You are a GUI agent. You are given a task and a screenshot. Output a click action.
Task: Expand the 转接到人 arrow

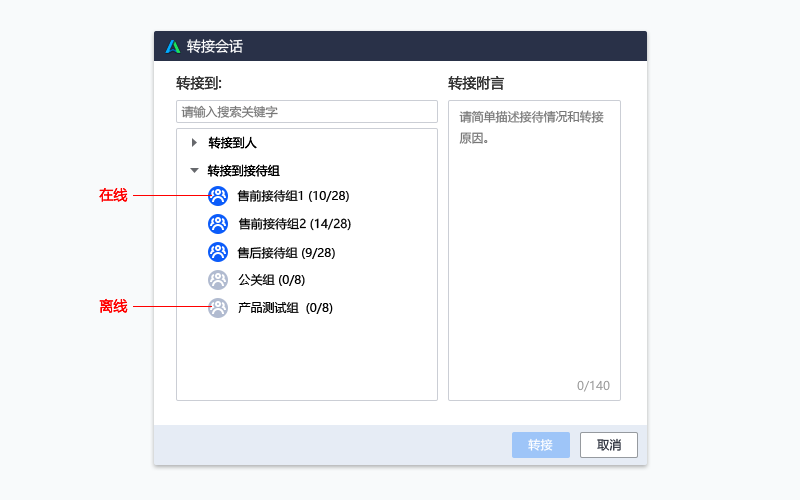tap(194, 142)
